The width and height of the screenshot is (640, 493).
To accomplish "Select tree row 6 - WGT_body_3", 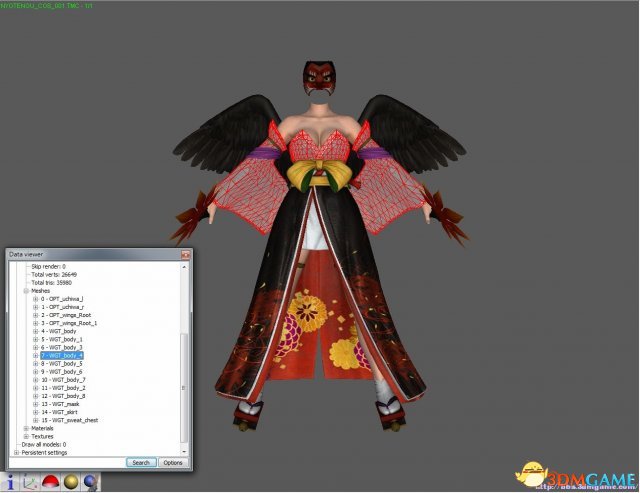I will coord(62,347).
